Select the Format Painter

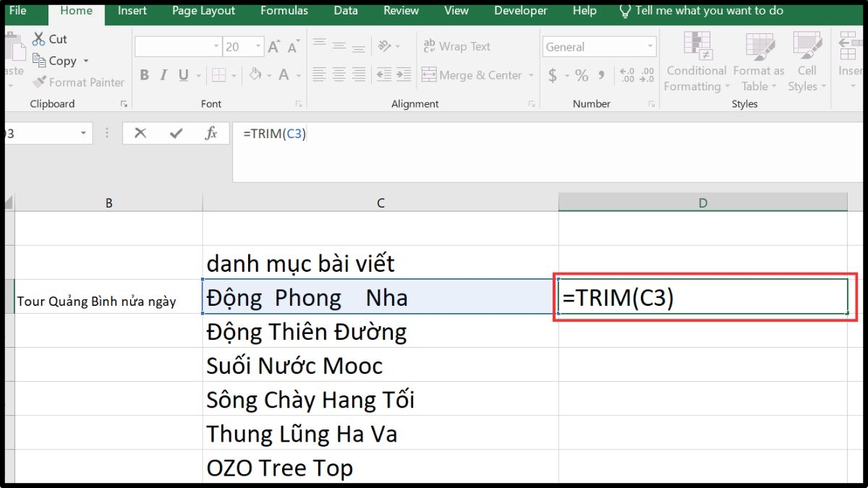pyautogui.click(x=77, y=82)
